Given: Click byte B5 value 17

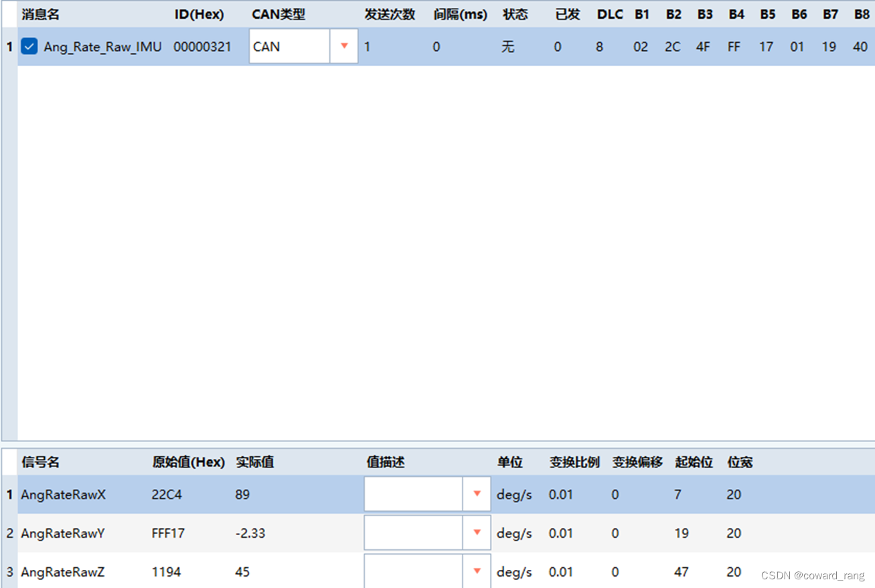Looking at the screenshot, I should click(766, 47).
